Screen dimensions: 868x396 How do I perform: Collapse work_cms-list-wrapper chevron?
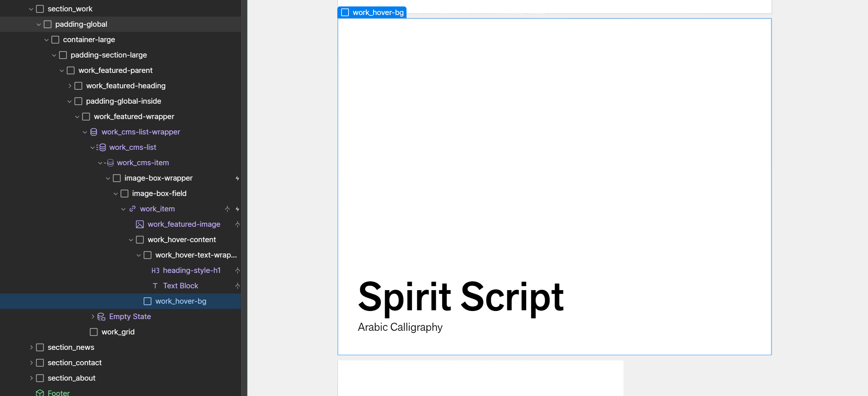[85, 132]
